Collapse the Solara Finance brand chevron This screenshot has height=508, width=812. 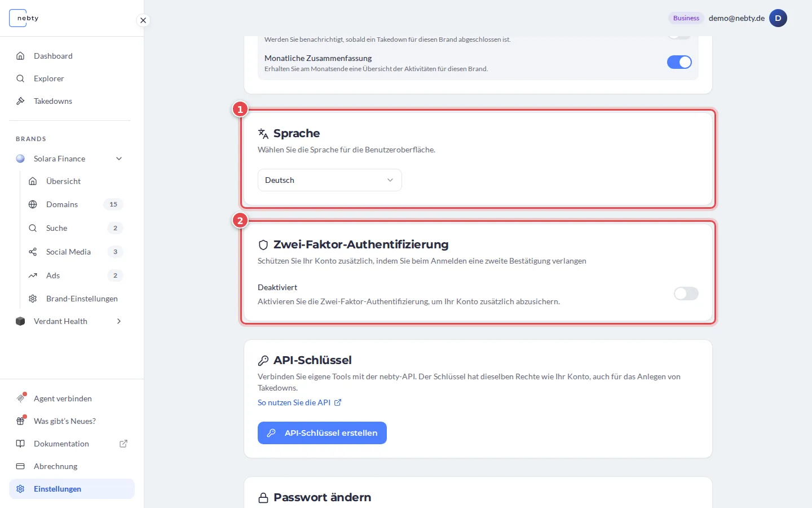119,159
